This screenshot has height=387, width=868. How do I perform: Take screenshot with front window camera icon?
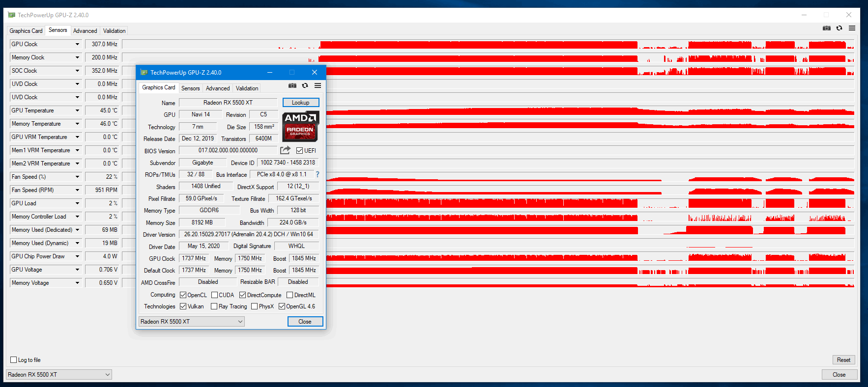point(292,85)
